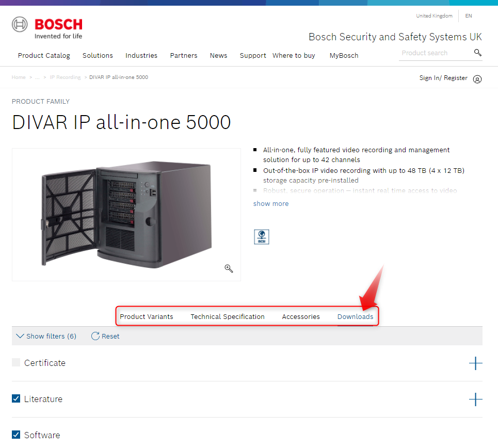Viewport: 498px width, 448px height.
Task: Expand Literature section with plus icon
Action: point(475,399)
